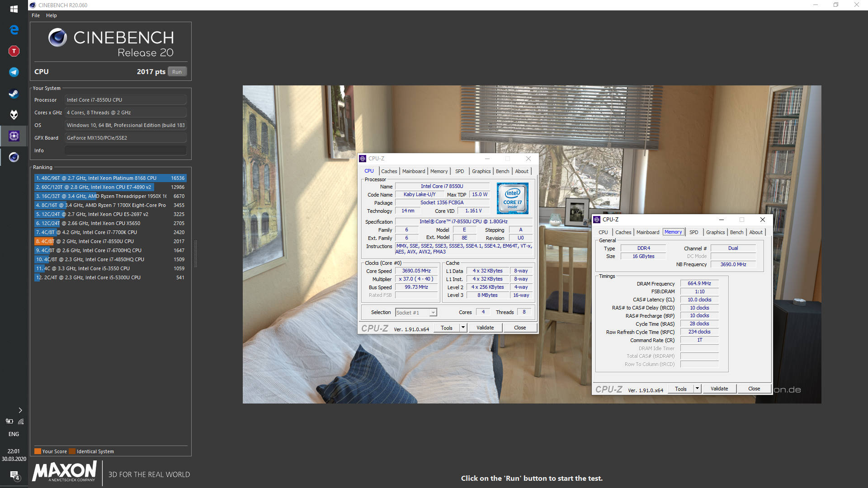868x488 pixels.
Task: Open About tab in first CPU-Z
Action: coord(522,171)
